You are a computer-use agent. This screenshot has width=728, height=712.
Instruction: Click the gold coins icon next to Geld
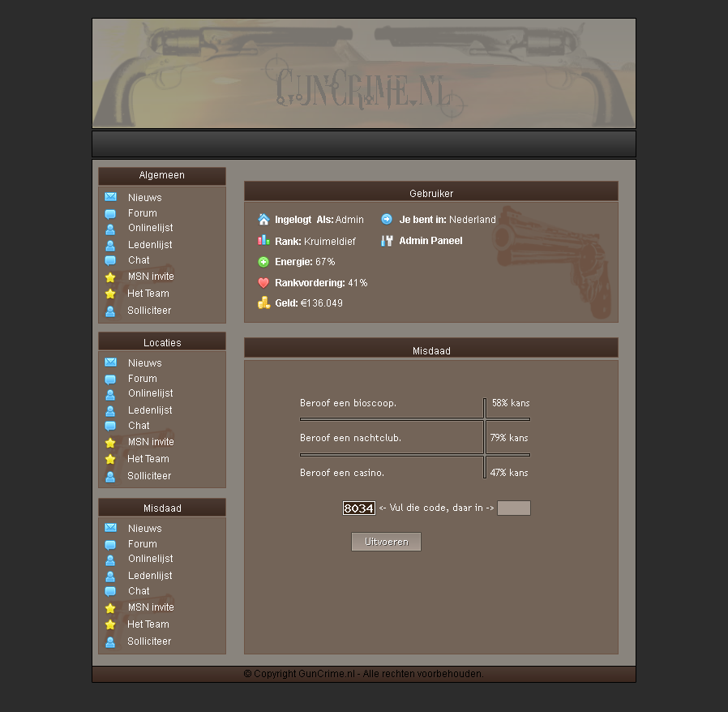tap(263, 302)
